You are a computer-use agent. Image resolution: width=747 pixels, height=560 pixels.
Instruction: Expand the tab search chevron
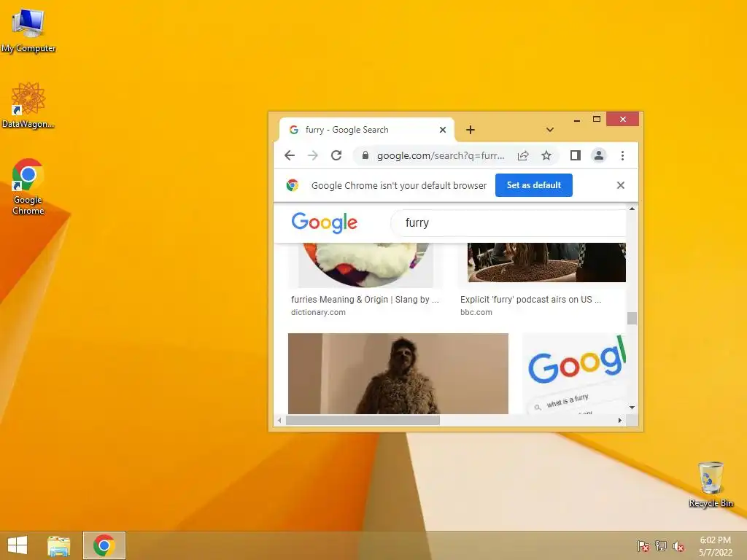tap(550, 130)
